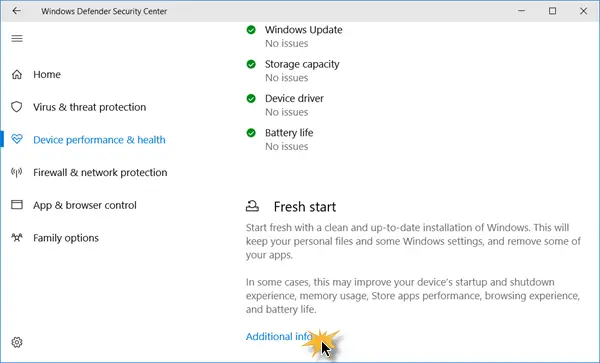
Task: Open the hamburger navigation menu
Action: pos(17,38)
